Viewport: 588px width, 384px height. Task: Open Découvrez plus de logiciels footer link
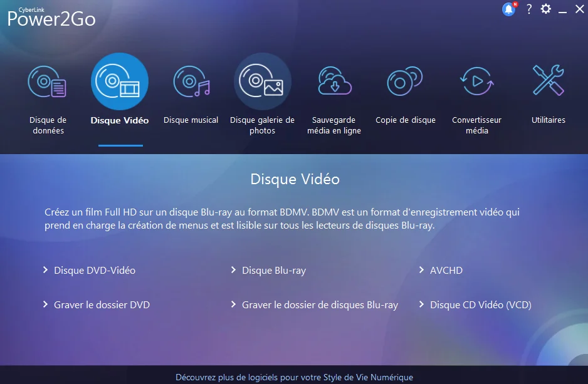tap(295, 377)
